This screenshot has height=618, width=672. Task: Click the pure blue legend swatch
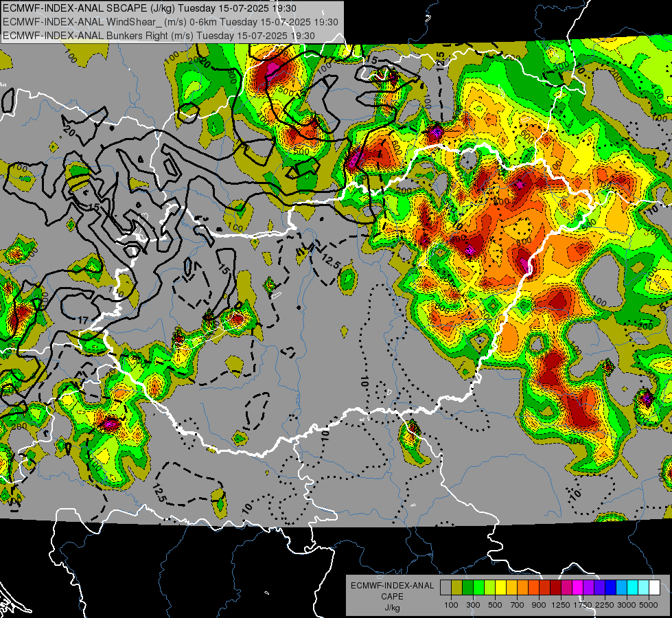(x=611, y=588)
